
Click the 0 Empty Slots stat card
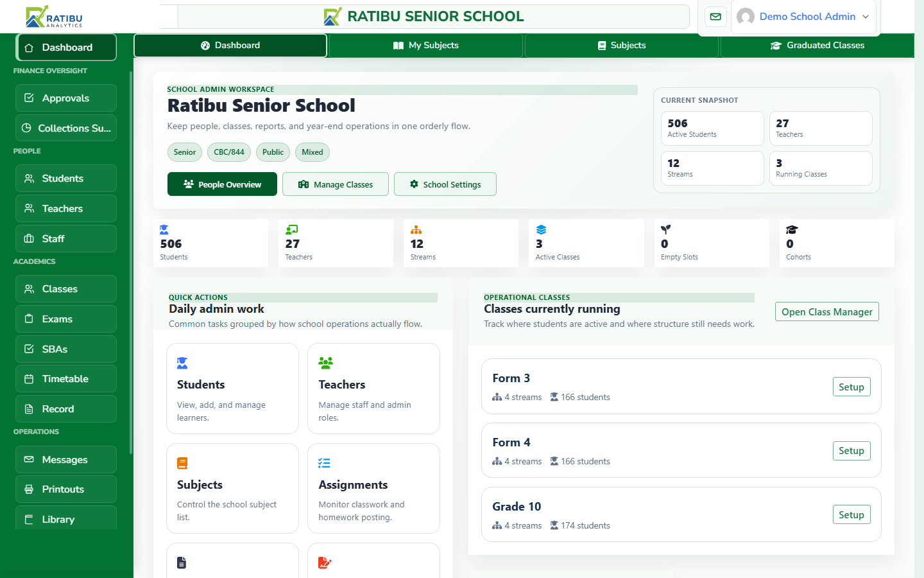[x=712, y=243]
